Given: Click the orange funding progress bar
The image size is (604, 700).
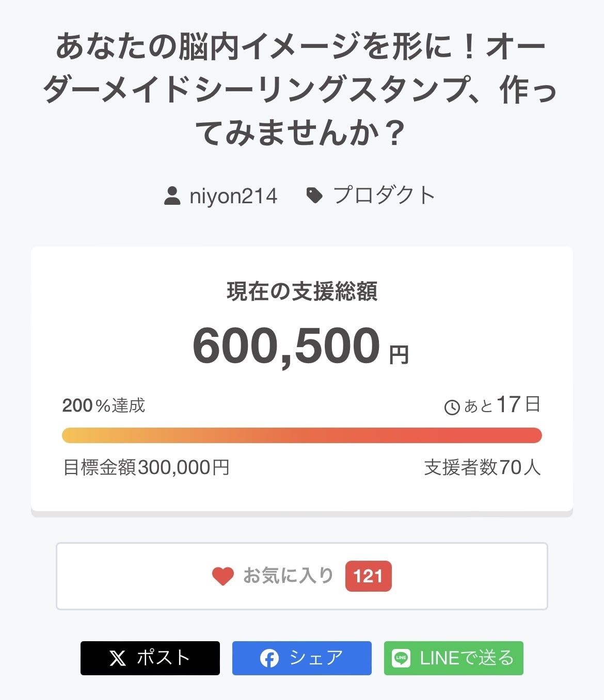Looking at the screenshot, I should click(x=302, y=435).
